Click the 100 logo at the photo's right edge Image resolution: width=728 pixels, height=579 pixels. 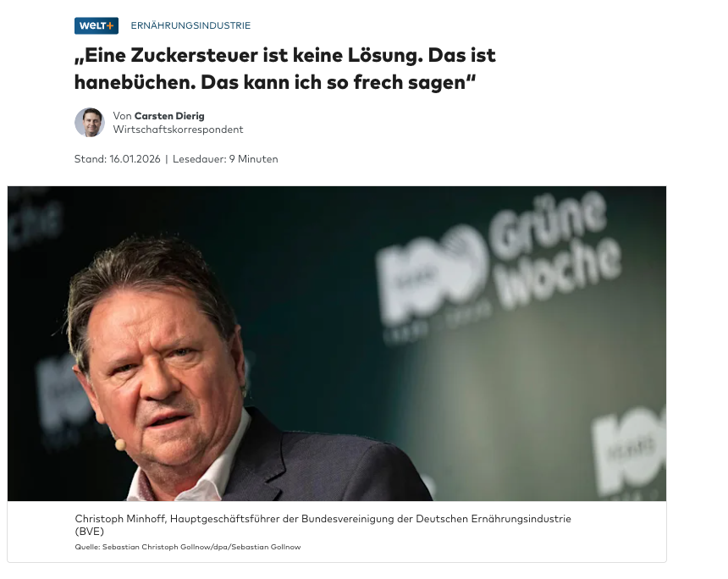click(x=629, y=452)
